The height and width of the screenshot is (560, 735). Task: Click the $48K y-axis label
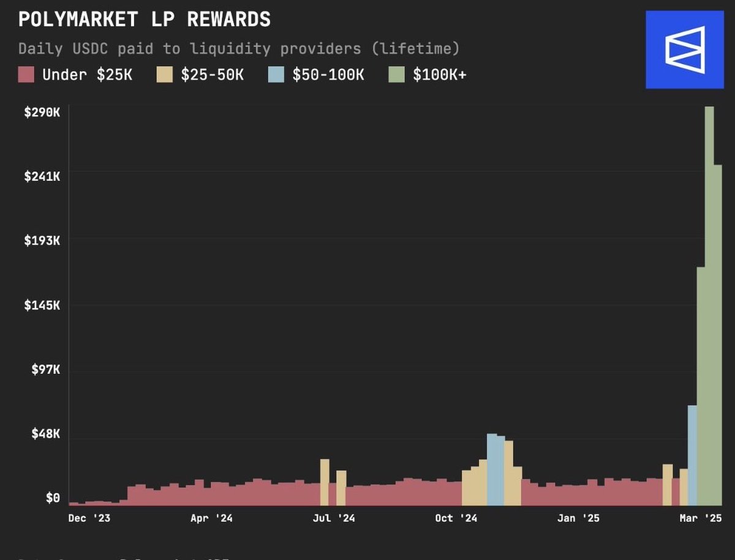point(45,434)
